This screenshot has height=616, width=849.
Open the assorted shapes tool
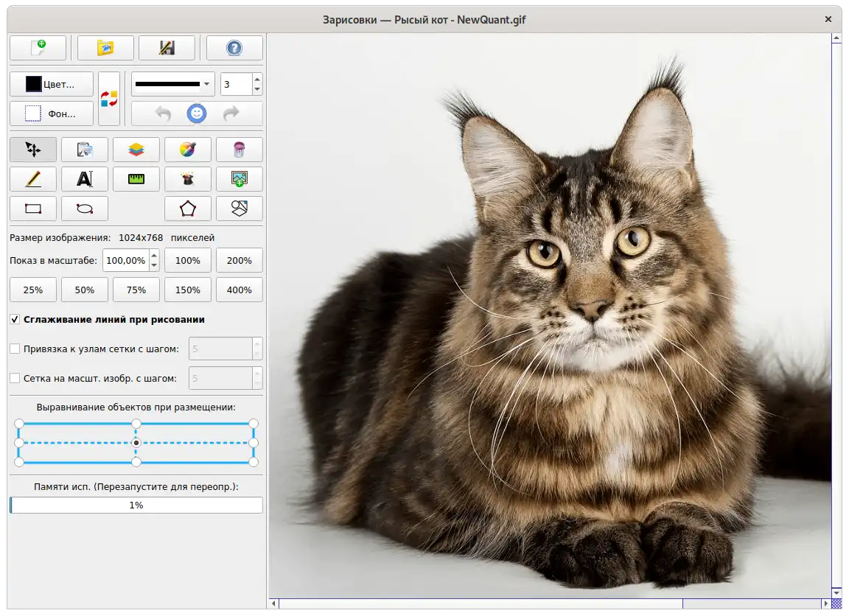tap(240, 209)
